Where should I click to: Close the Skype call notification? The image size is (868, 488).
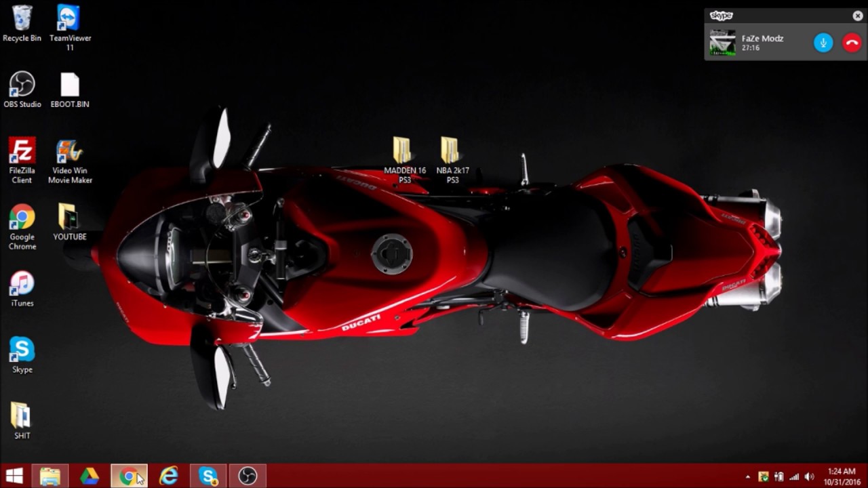point(858,16)
